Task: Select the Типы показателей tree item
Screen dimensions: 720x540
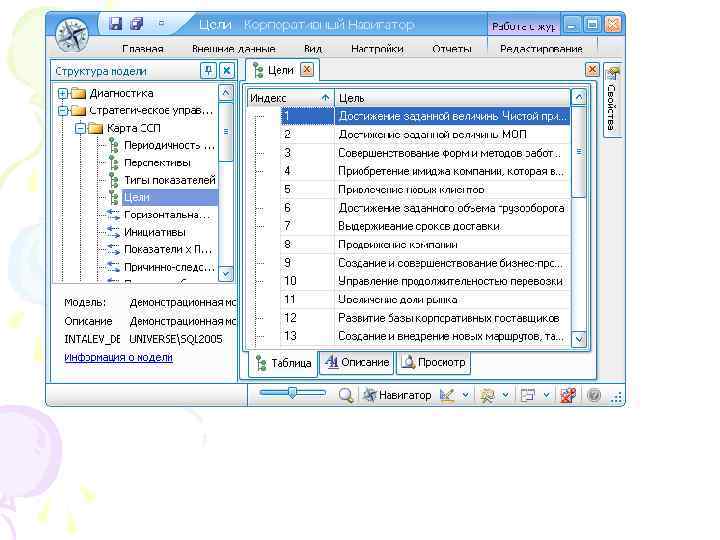Action: [x=169, y=180]
